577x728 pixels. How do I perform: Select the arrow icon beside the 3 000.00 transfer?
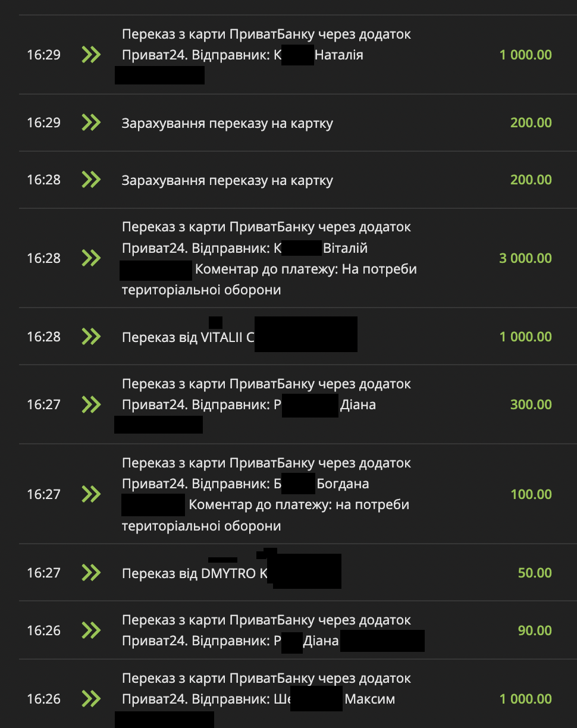[91, 258]
